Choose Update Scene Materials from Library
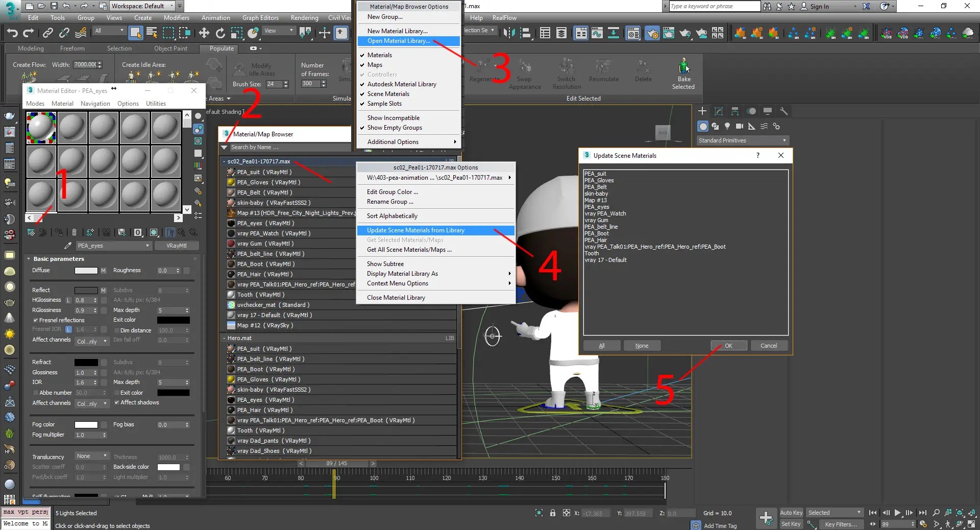The height and width of the screenshot is (530, 980). point(415,230)
